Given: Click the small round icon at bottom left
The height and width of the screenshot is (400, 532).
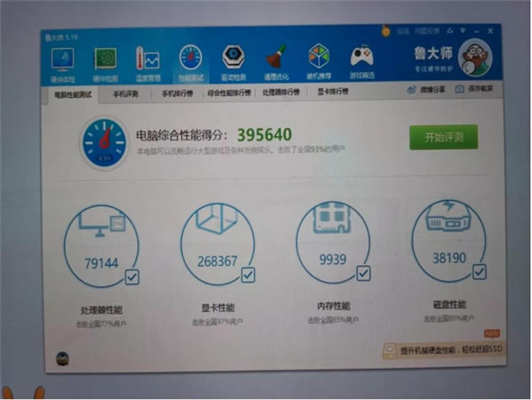Looking at the screenshot, I should (x=62, y=359).
